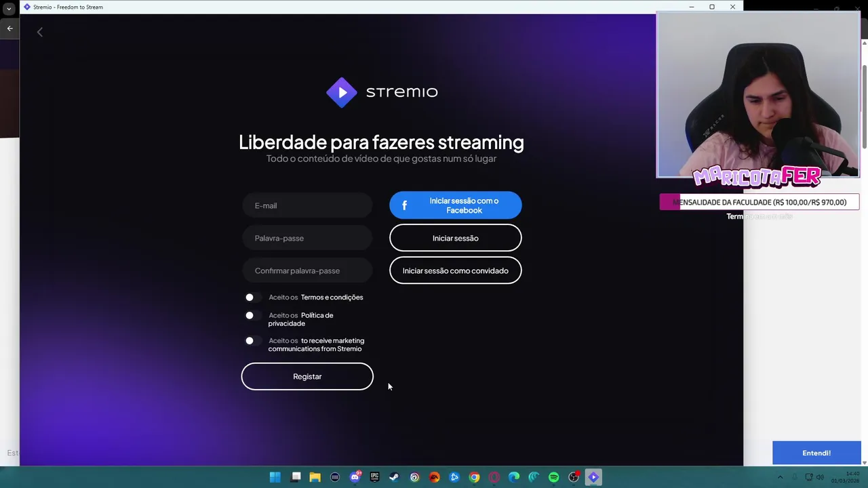868x488 pixels.
Task: Click the back arrow in the background window
Action: (9, 28)
